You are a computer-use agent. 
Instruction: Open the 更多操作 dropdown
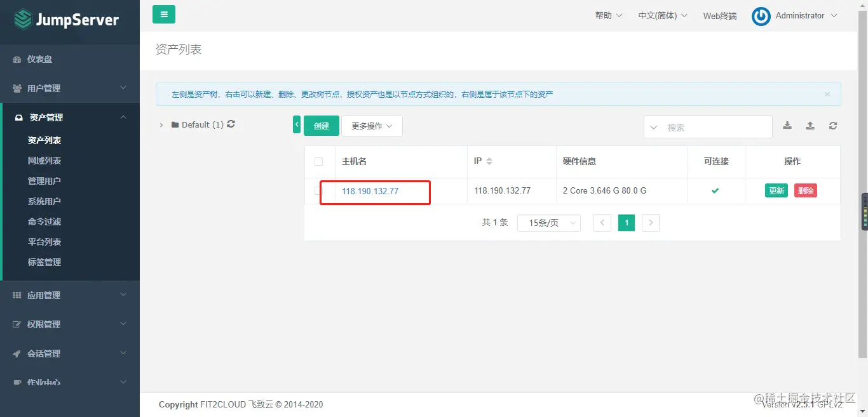(x=372, y=126)
